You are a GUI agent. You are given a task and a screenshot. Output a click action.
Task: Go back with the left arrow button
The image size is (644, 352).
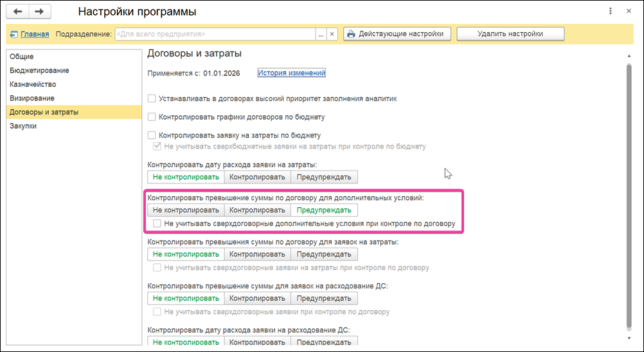(x=17, y=12)
